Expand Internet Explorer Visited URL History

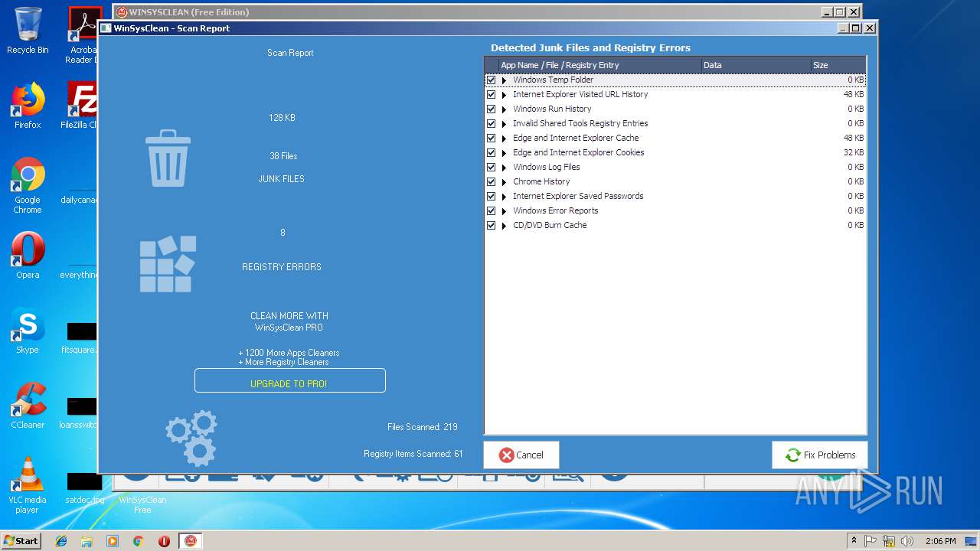504,95
